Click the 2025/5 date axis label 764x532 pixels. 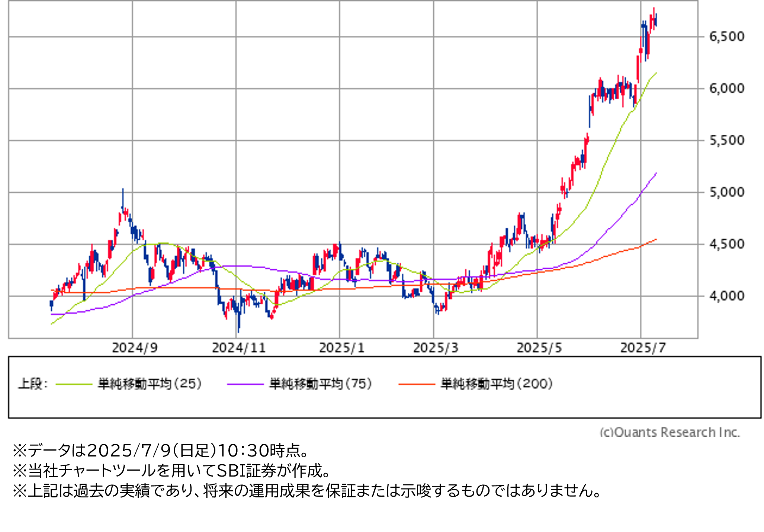(x=539, y=348)
